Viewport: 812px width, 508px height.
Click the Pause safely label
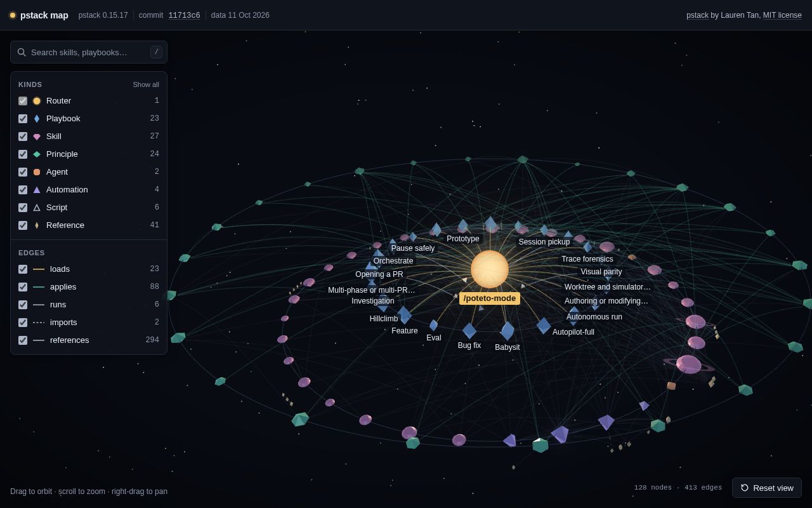(x=413, y=248)
